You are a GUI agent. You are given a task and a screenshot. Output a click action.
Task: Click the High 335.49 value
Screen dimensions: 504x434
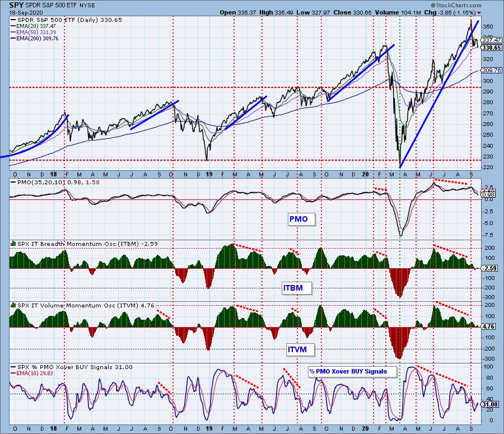pyautogui.click(x=275, y=12)
